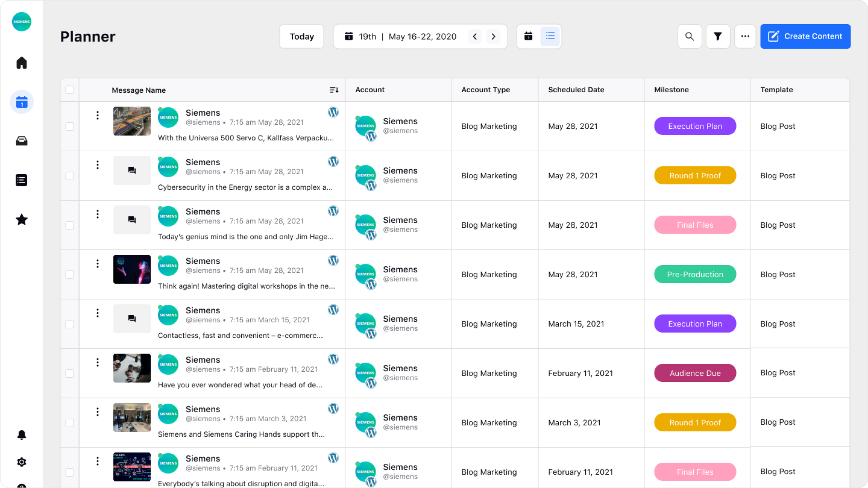Image resolution: width=868 pixels, height=488 pixels.
Task: Select checkbox for Think again! Mastering digital workshops row
Action: point(70,275)
